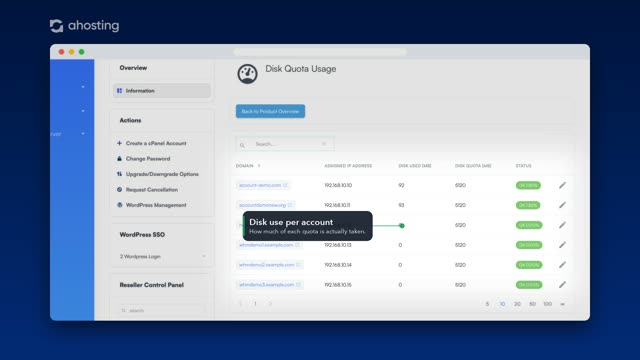Screen dimensions: 640x360
Task: Click the magnifier icon in the table search
Action: 242,145
